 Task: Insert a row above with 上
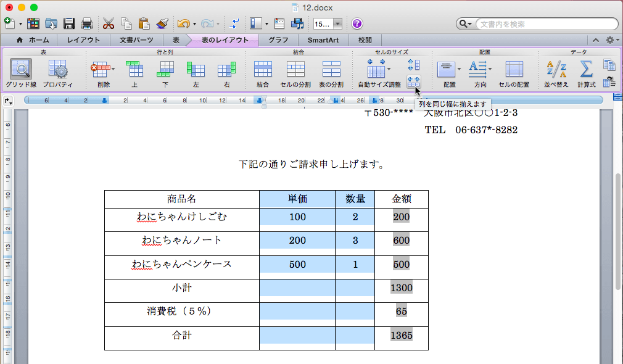(x=134, y=69)
